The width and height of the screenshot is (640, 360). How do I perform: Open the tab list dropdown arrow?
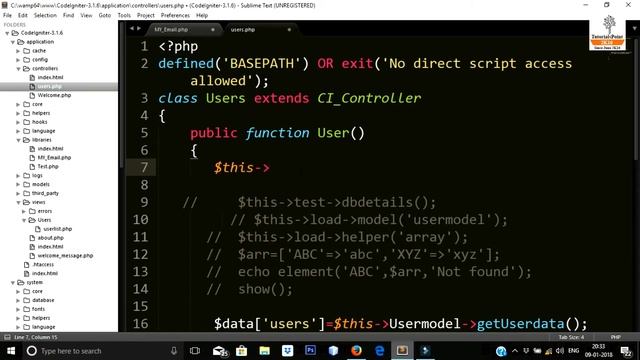[635, 29]
